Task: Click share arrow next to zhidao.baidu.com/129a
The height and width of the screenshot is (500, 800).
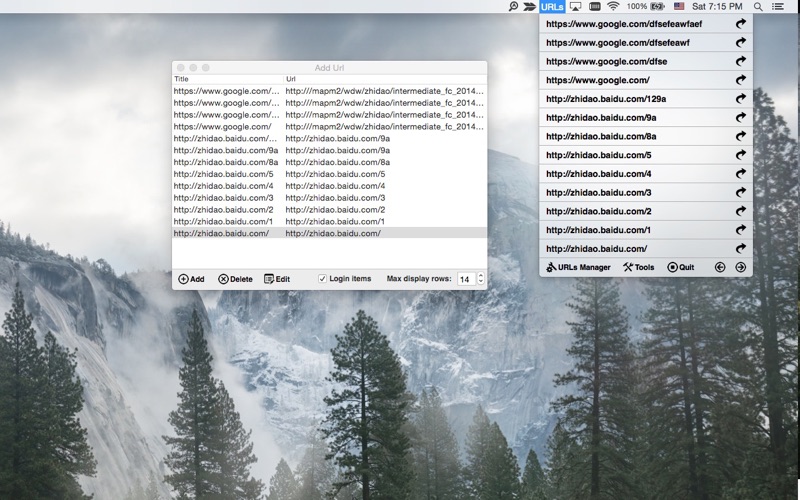Action: (x=740, y=98)
